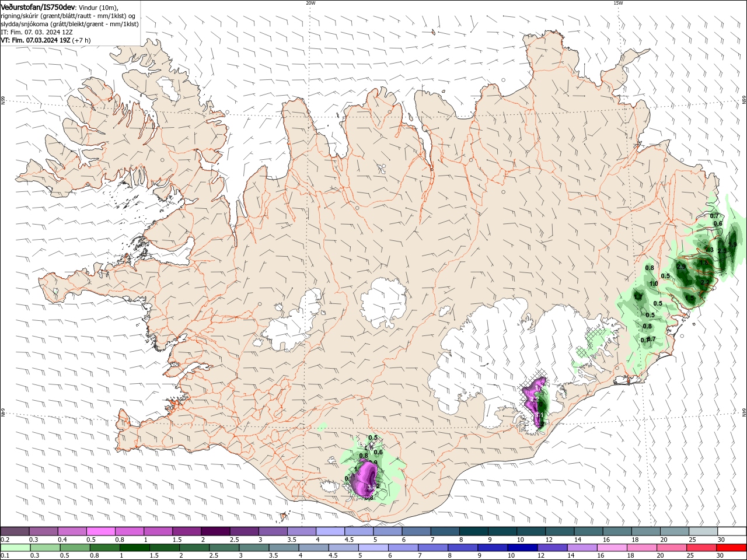Click the white snow scale swatch above 30

click(x=731, y=531)
